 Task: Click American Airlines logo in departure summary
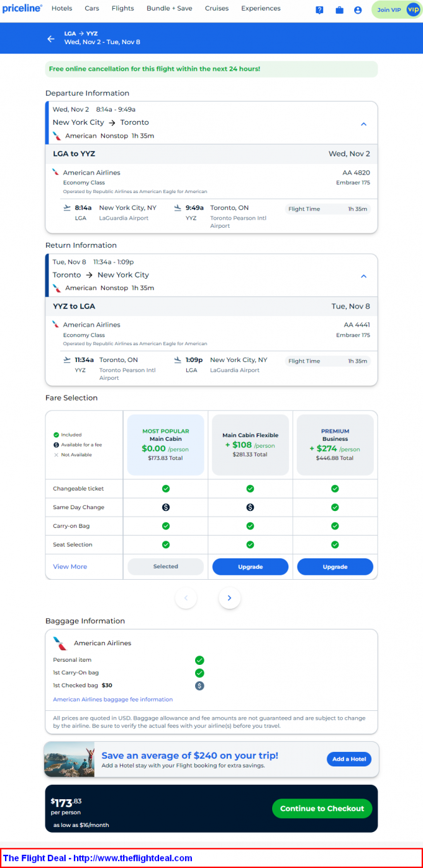57,136
